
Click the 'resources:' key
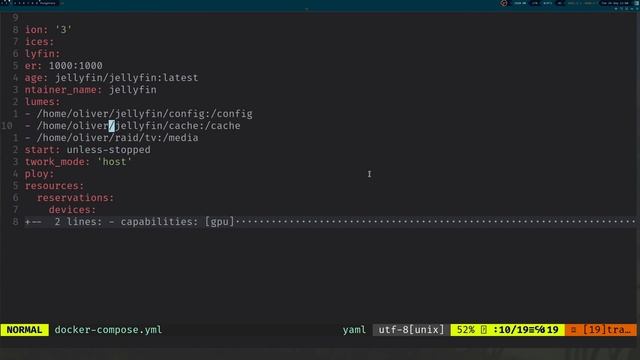click(54, 186)
